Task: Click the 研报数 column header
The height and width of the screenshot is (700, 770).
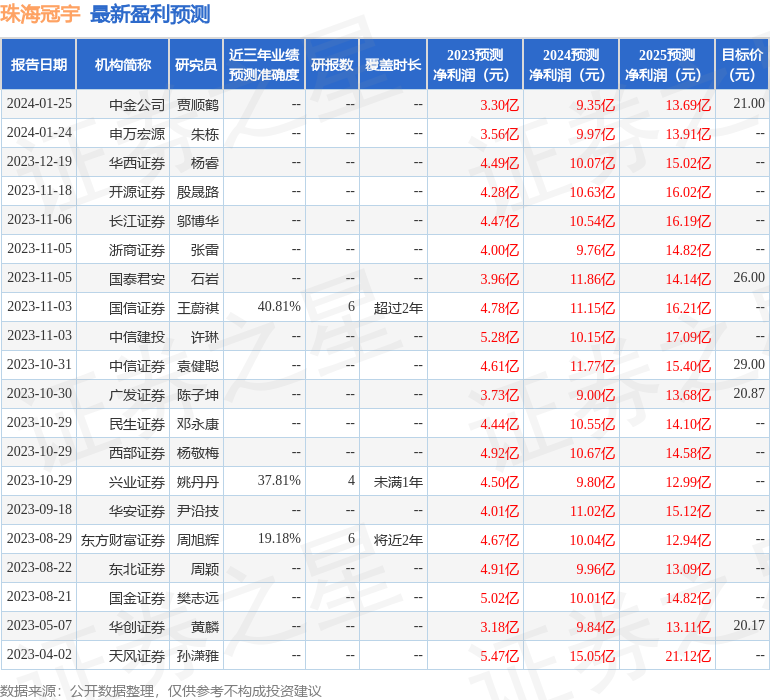Action: (332, 64)
